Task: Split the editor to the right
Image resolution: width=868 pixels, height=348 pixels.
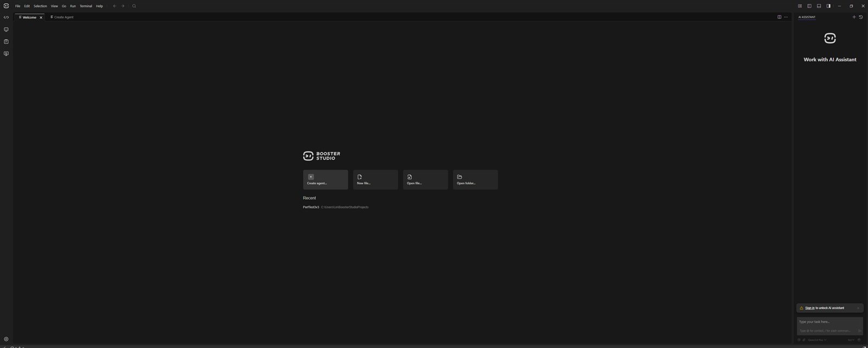Action: click(780, 17)
